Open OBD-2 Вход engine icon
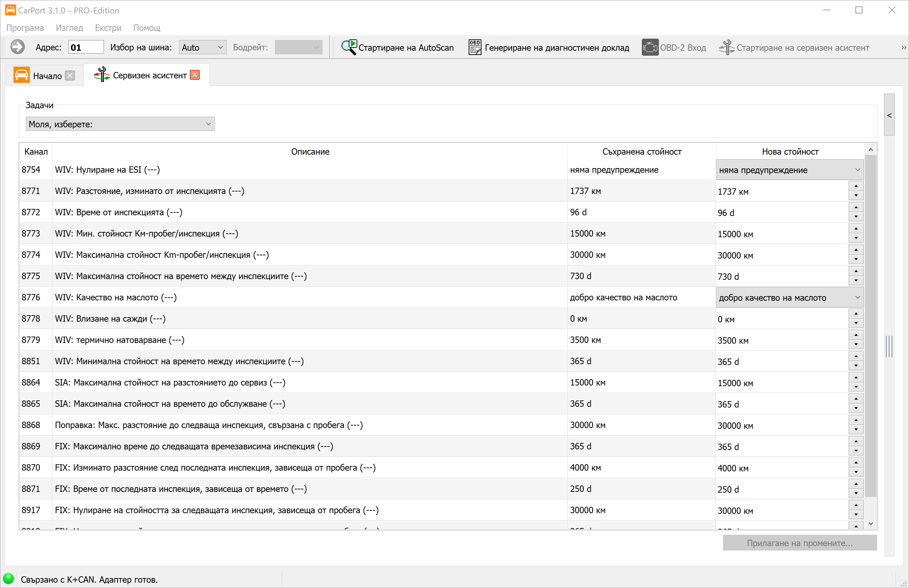Screen dimensions: 909x588 tap(650, 48)
